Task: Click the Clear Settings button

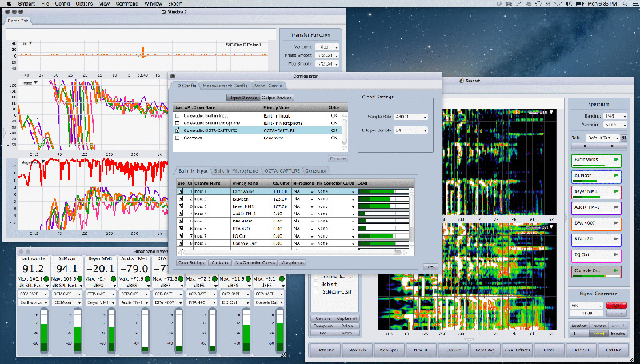Action: (191, 262)
